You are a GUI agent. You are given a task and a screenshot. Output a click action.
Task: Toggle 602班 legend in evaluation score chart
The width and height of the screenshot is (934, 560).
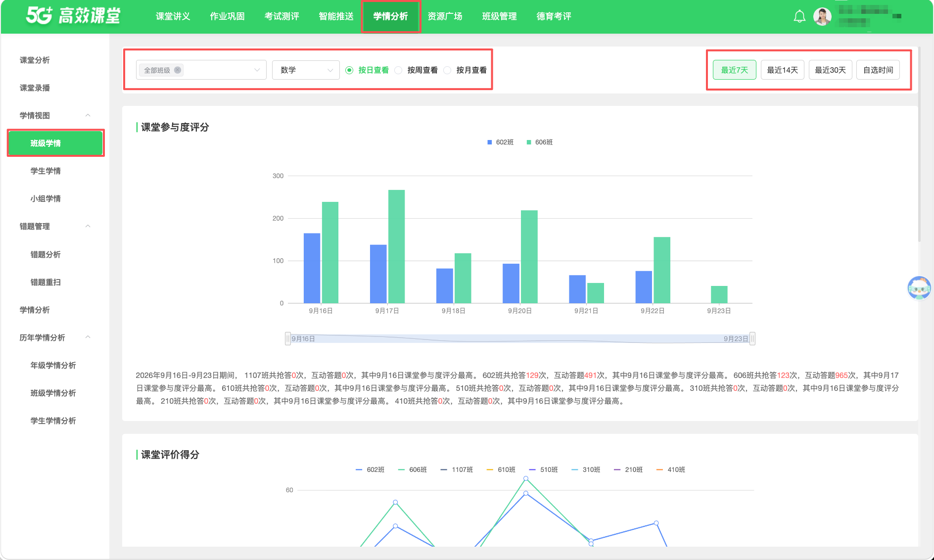[370, 469]
